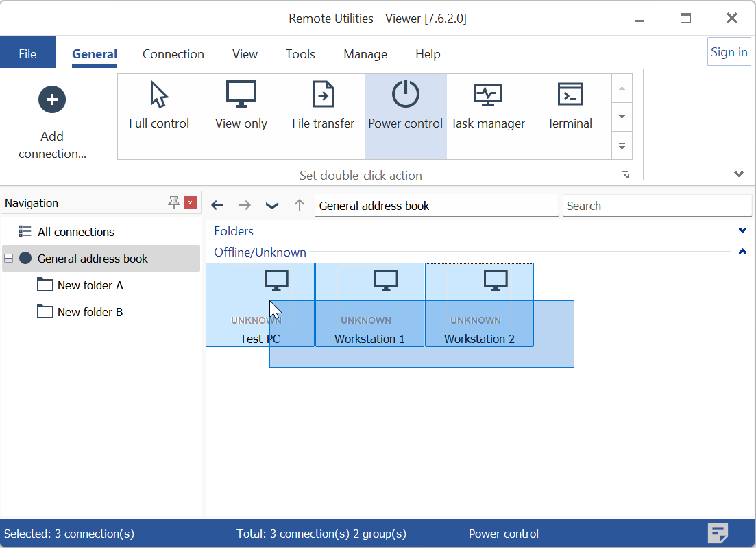Select the File transfer mode icon
The height and width of the screenshot is (548, 756).
click(x=323, y=95)
